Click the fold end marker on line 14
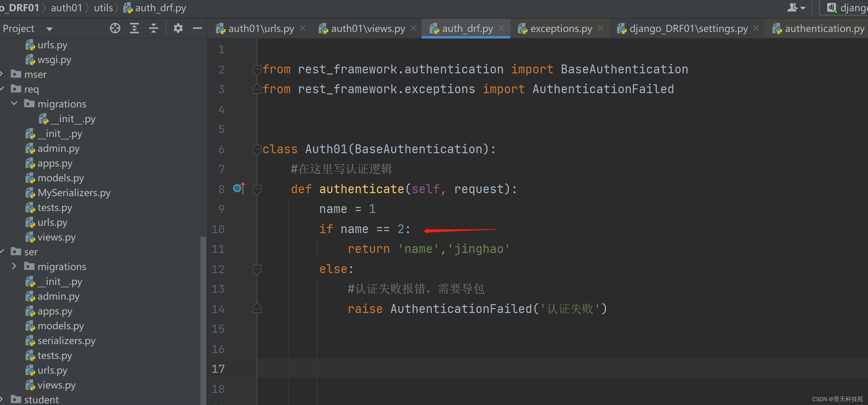This screenshot has width=868, height=405. pos(257,308)
